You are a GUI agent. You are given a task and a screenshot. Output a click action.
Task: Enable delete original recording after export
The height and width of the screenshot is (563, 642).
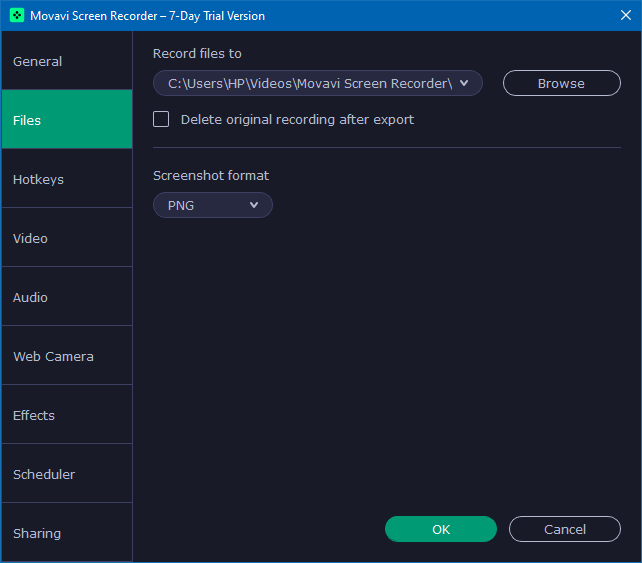click(161, 119)
